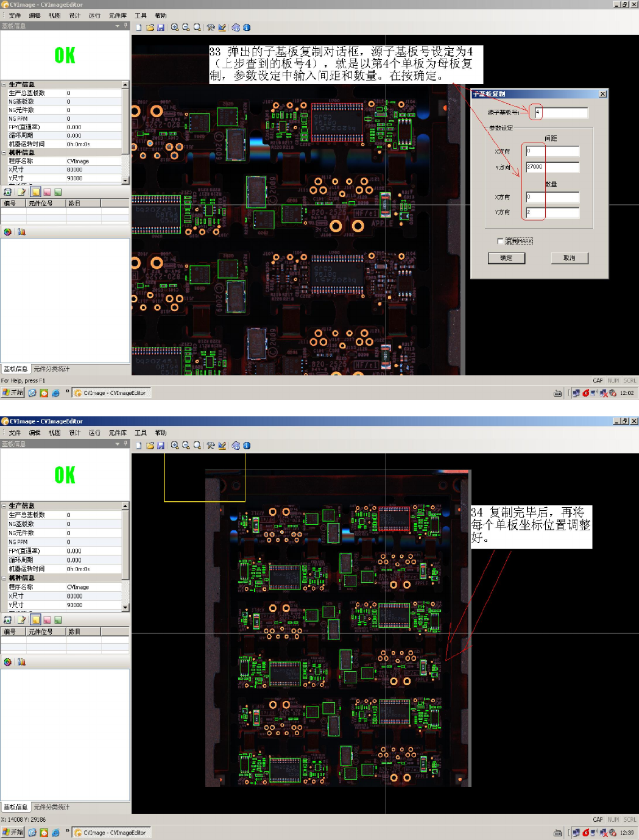Click blue info icon in lower window toolbar
Image resolution: width=639 pixels, height=840 pixels.
coord(247,446)
